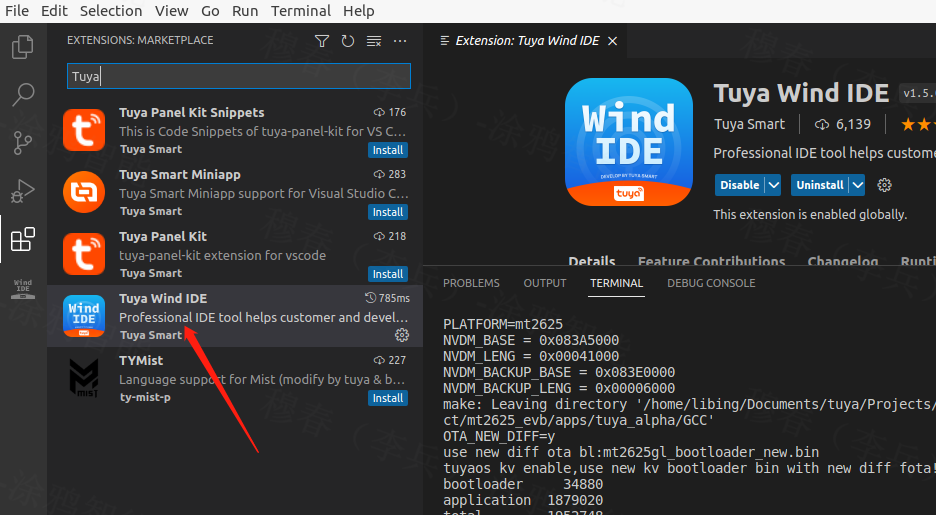Click the PLATFORM=mt2625 terminal line
This screenshot has width=936, height=515.
point(503,324)
